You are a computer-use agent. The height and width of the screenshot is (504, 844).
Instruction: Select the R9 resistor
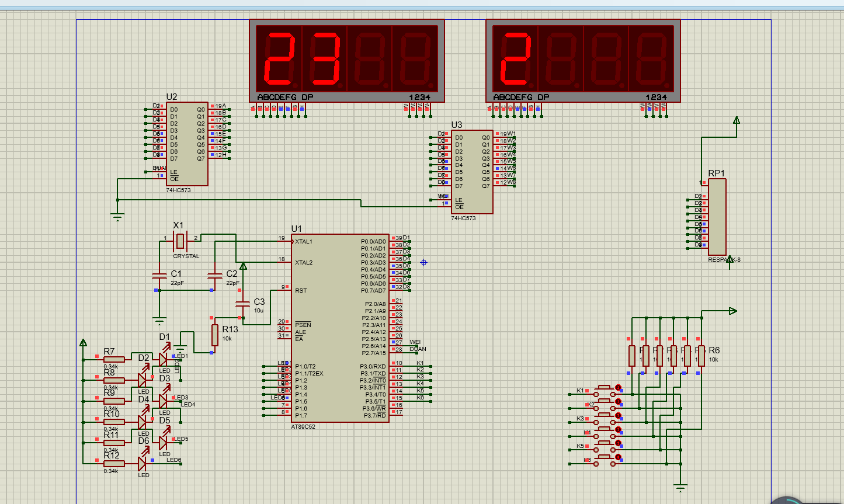[114, 401]
